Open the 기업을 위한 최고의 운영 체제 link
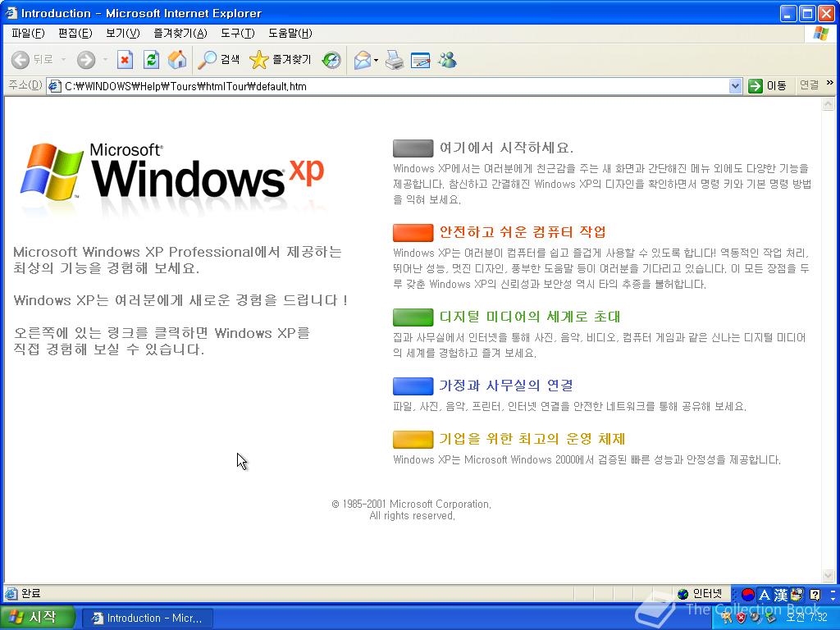 pyautogui.click(x=532, y=439)
